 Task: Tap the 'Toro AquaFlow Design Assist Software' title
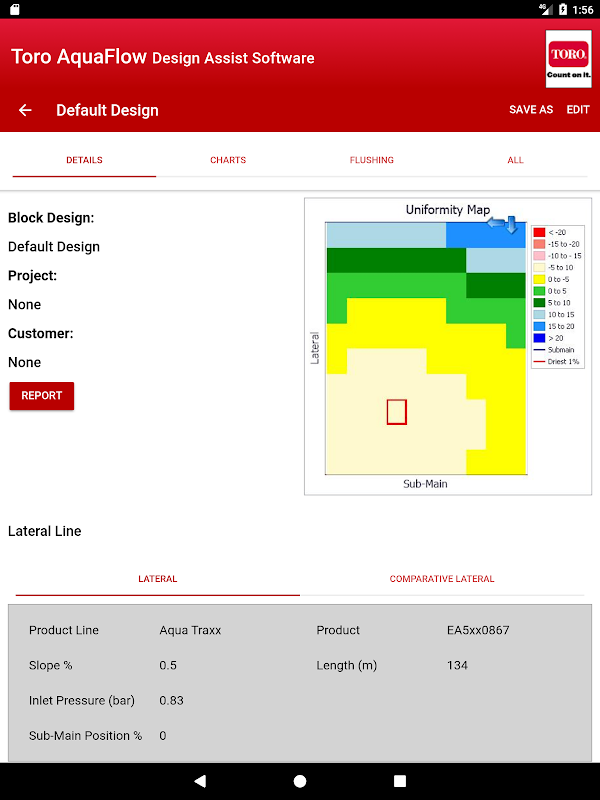(x=163, y=57)
